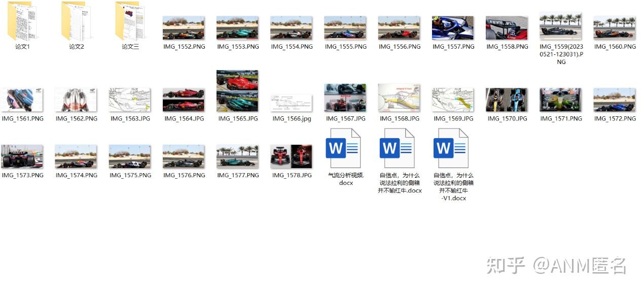Image resolution: width=644 pixels, height=291 pixels.
Task: Click the file name text IMG_1560.PNG
Action: click(x=615, y=47)
